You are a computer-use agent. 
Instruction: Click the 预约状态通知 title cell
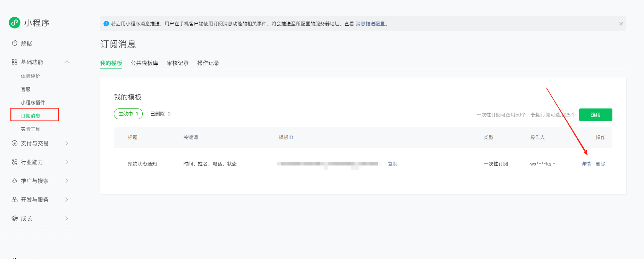coord(142,164)
